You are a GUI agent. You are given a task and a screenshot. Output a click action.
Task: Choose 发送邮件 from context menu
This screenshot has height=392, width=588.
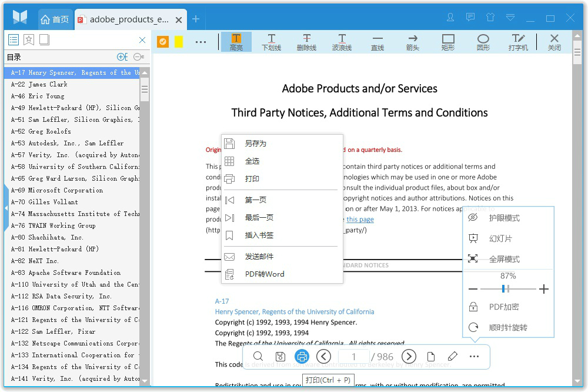pos(282,257)
